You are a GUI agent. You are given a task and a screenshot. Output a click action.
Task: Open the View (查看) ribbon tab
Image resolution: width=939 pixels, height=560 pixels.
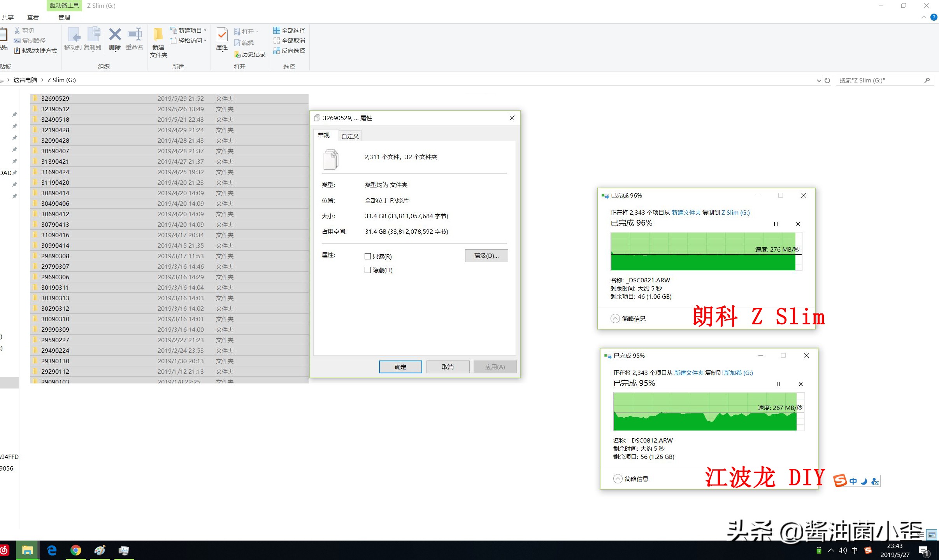33,17
